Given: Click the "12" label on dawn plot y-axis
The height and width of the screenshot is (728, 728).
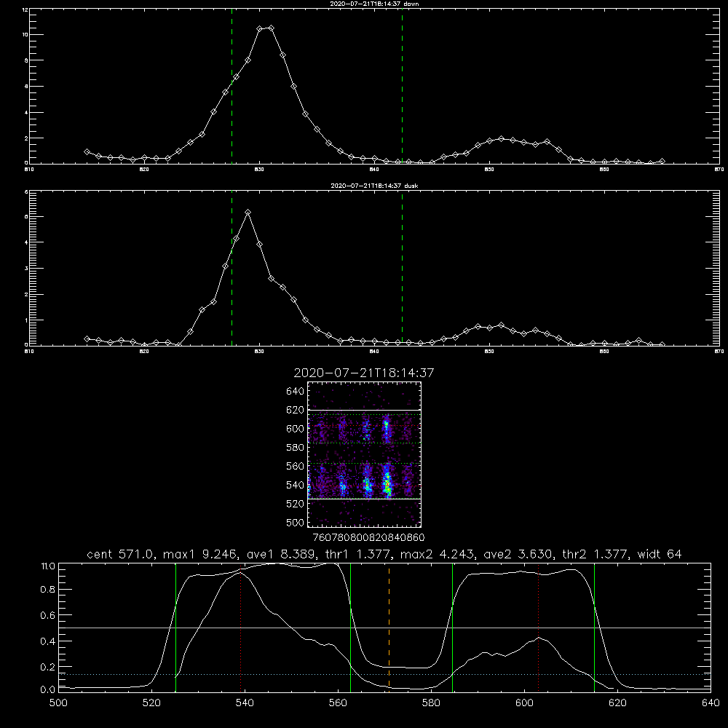Looking at the screenshot, I should coord(25,9).
